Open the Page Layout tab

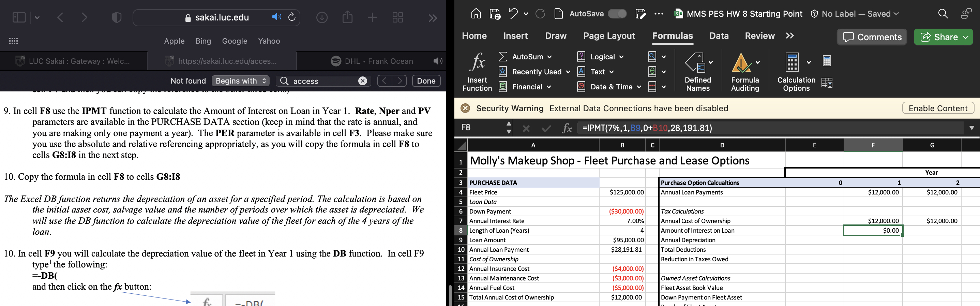[x=609, y=36]
